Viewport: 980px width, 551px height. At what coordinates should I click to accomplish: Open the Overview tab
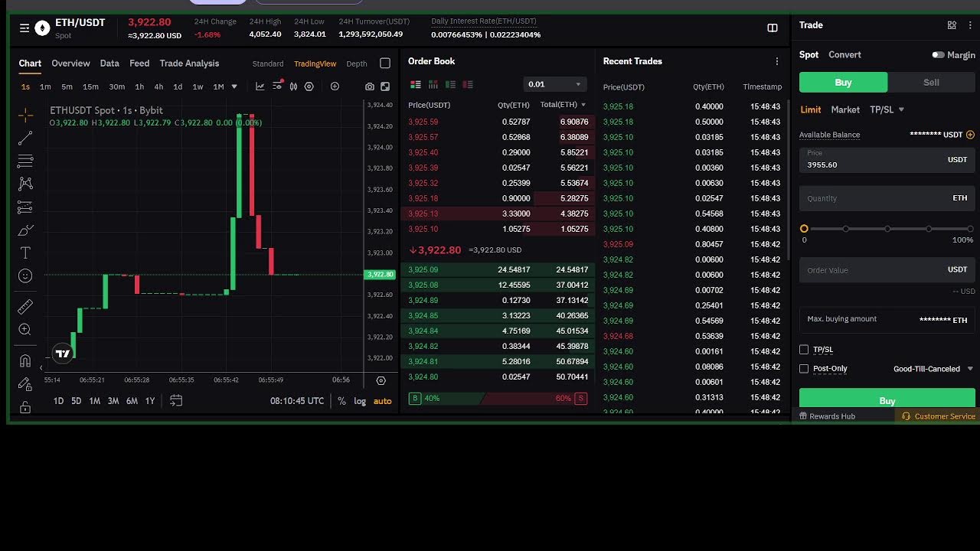coord(70,64)
